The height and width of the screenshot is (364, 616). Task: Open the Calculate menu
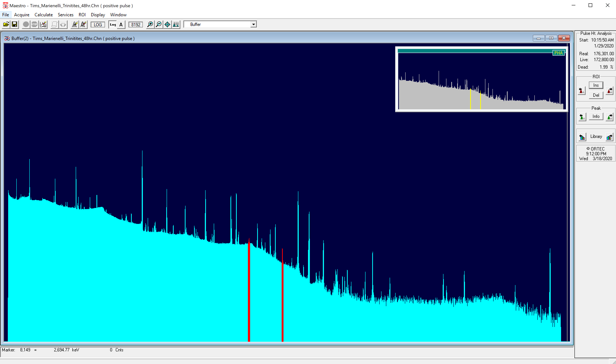43,15
